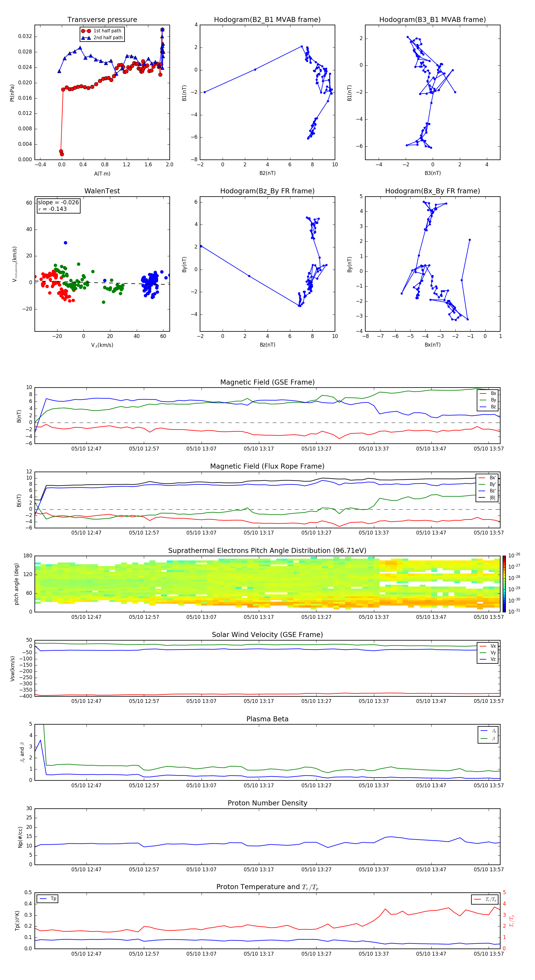535x980 pixels.
Task: Select the "r = -0.143" annotation
Action: pos(53,209)
